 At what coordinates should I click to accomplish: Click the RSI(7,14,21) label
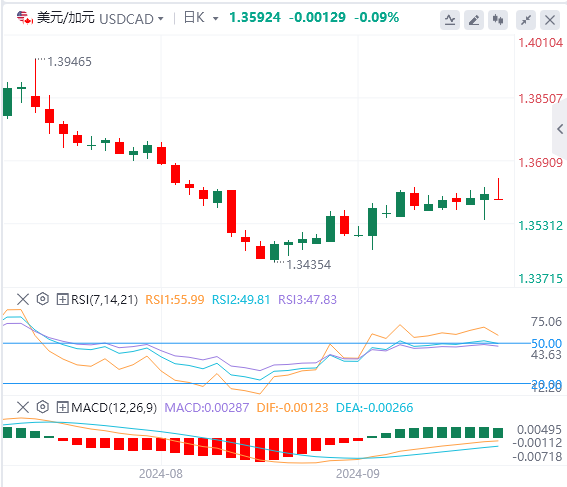coord(104,300)
